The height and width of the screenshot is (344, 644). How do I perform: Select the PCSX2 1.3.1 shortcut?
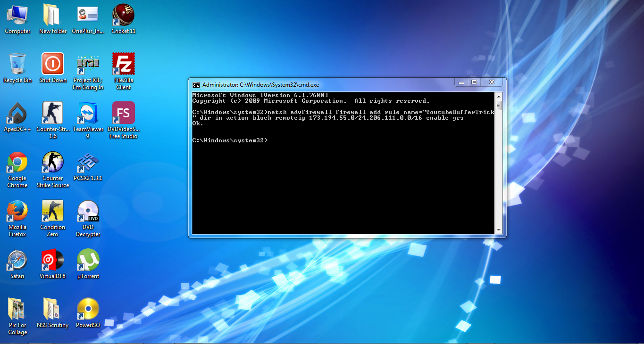click(x=88, y=166)
